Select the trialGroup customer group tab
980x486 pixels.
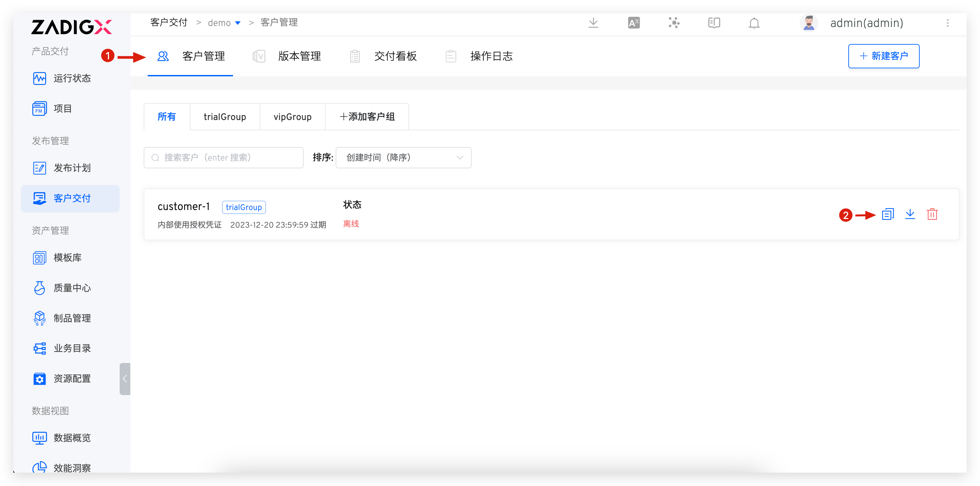(225, 117)
